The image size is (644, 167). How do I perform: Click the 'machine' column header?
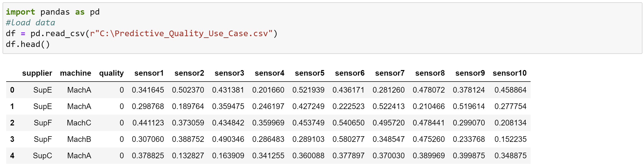click(x=75, y=73)
